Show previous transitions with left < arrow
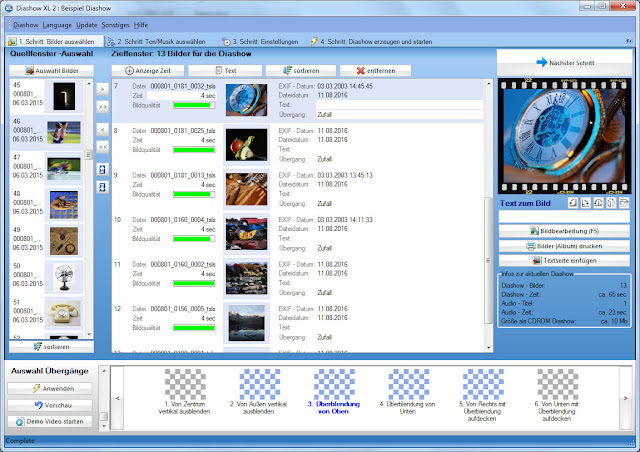The height and width of the screenshot is (452, 640). (118, 398)
